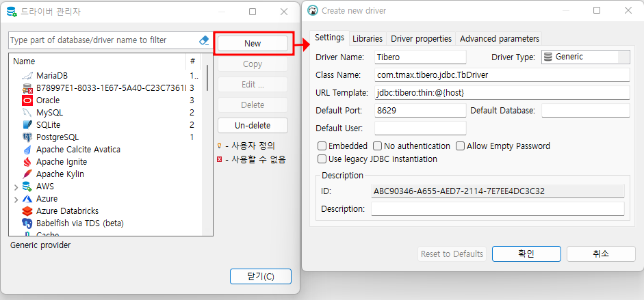
Task: Click the driver list vertical scrollbar
Action: click(207, 77)
